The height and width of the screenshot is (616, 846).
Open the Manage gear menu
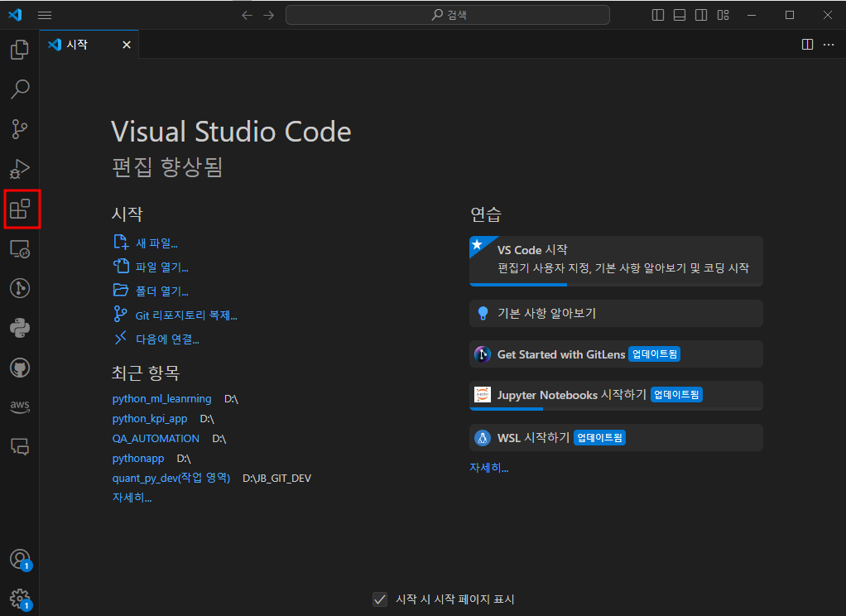click(x=20, y=599)
